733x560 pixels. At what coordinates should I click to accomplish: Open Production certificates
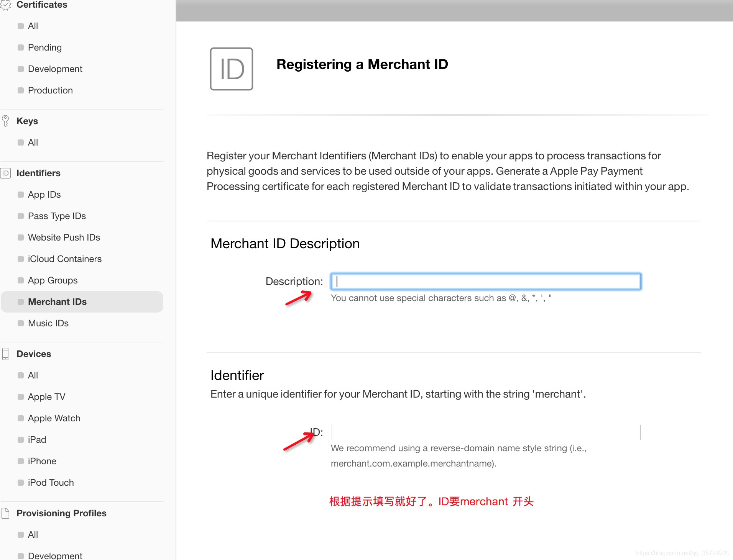50,90
